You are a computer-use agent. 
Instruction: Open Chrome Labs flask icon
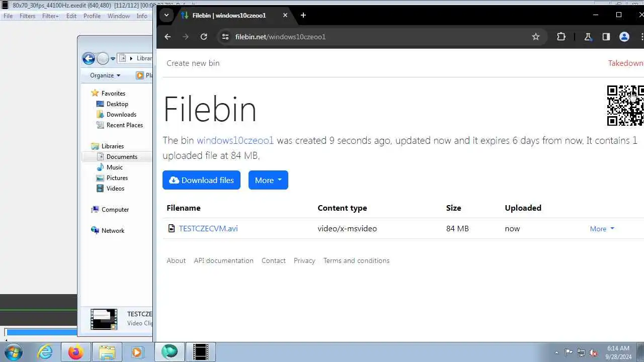(x=588, y=37)
